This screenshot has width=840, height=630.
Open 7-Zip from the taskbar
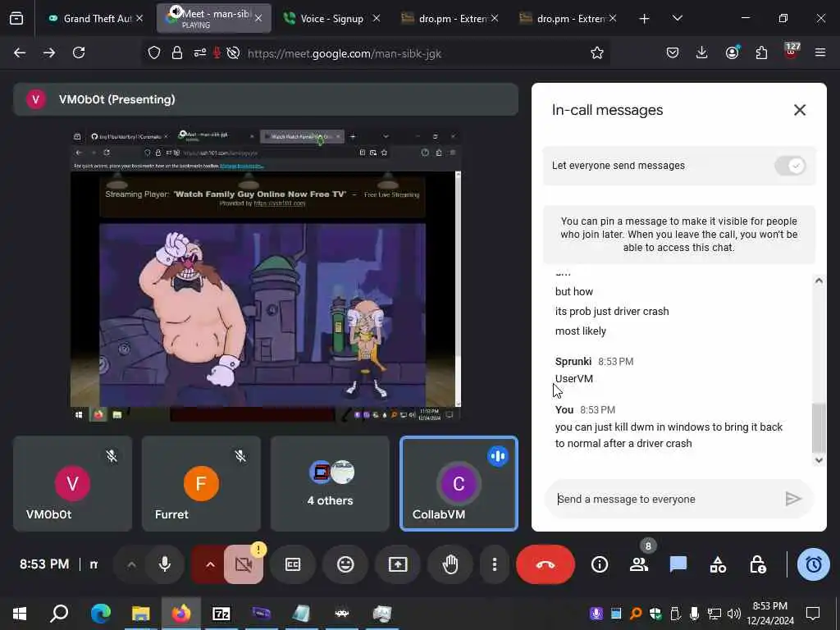(x=221, y=613)
